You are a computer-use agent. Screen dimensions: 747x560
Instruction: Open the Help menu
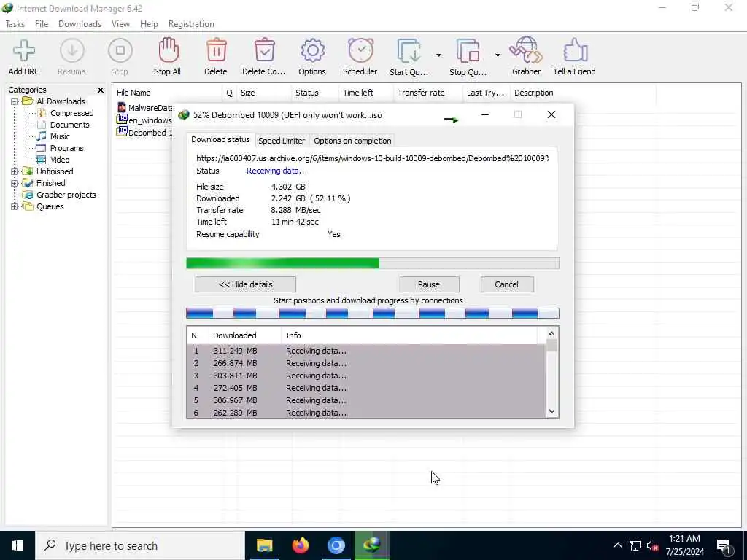pos(149,24)
